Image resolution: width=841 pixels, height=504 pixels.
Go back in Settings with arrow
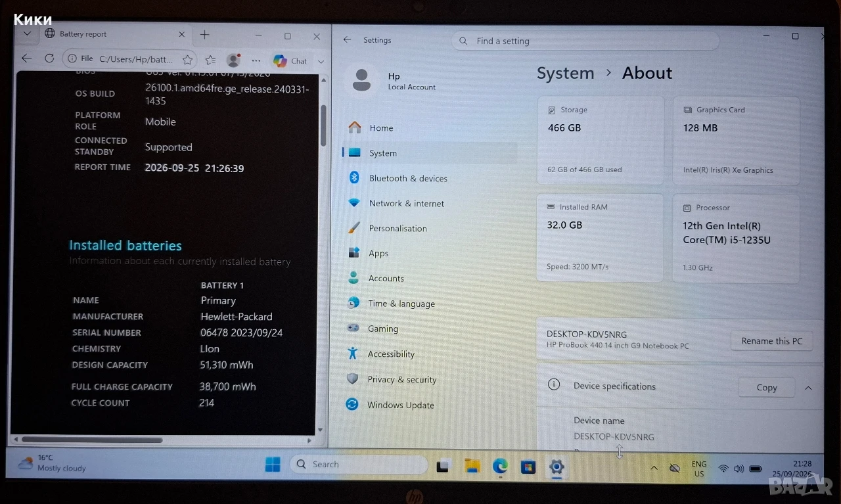tap(347, 40)
